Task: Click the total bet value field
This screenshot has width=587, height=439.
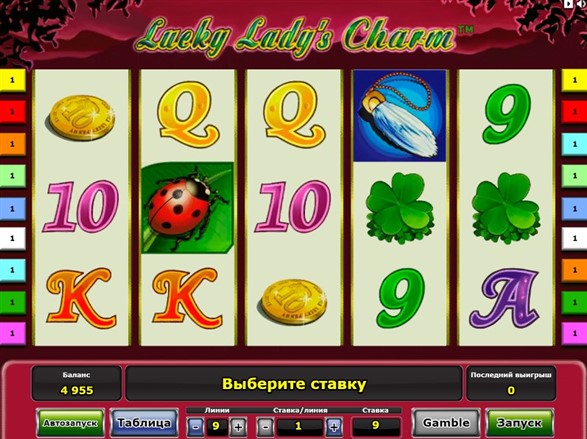Action: pos(375,426)
